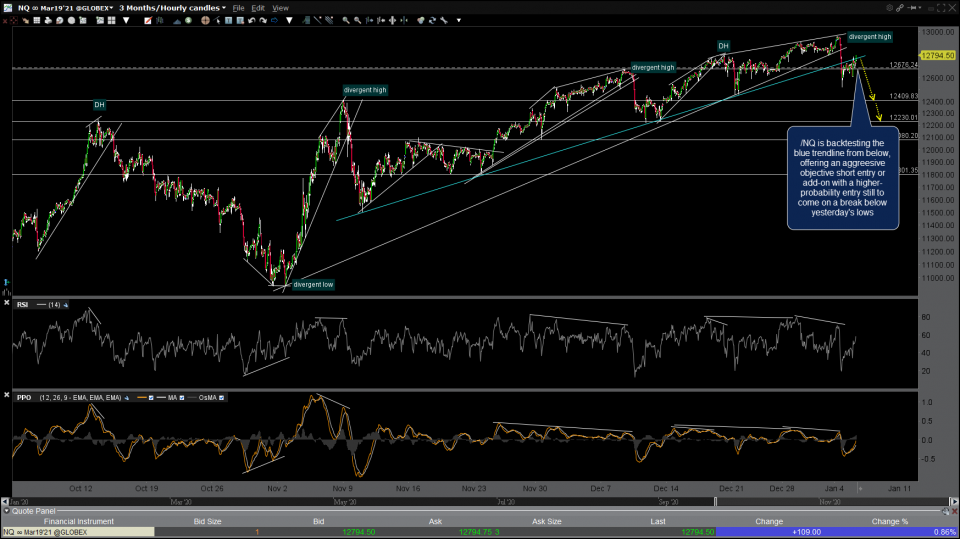Expand the last toolbar dropdown after the wrench
Image resolution: width=960 pixels, height=539 pixels.
pyautogui.click(x=459, y=20)
